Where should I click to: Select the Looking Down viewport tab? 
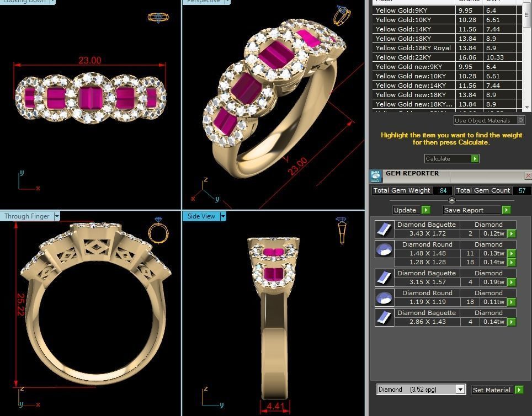[x=24, y=1]
